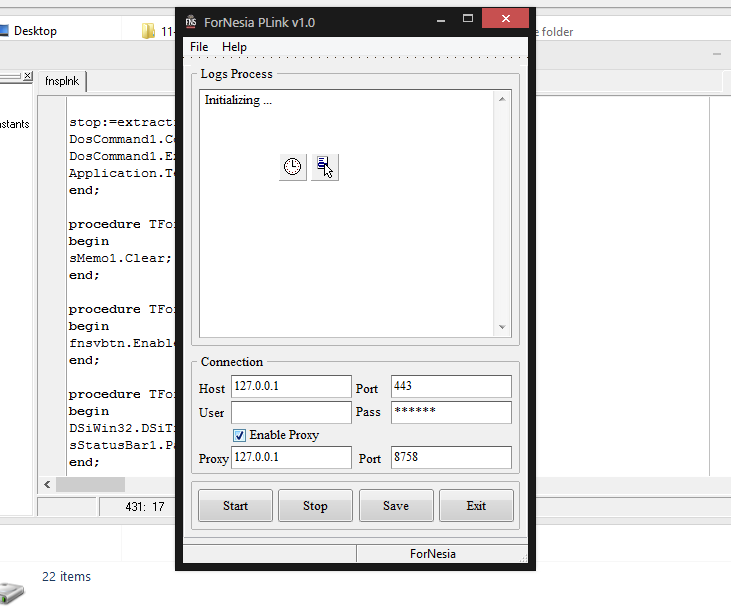Image resolution: width=731 pixels, height=610 pixels.
Task: Close the left side panel in the editor
Action: (x=28, y=75)
